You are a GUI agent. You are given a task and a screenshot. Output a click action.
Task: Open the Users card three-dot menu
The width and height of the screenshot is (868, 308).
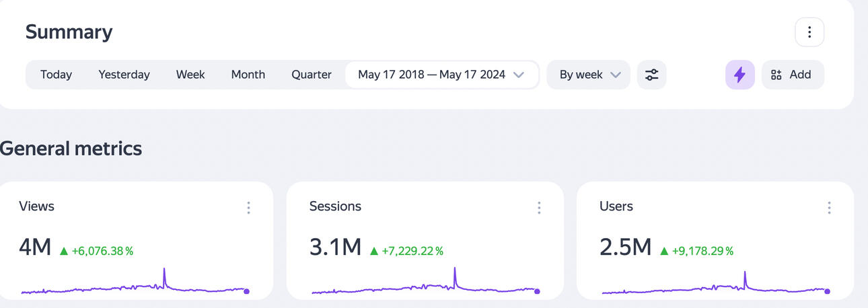[x=829, y=208]
